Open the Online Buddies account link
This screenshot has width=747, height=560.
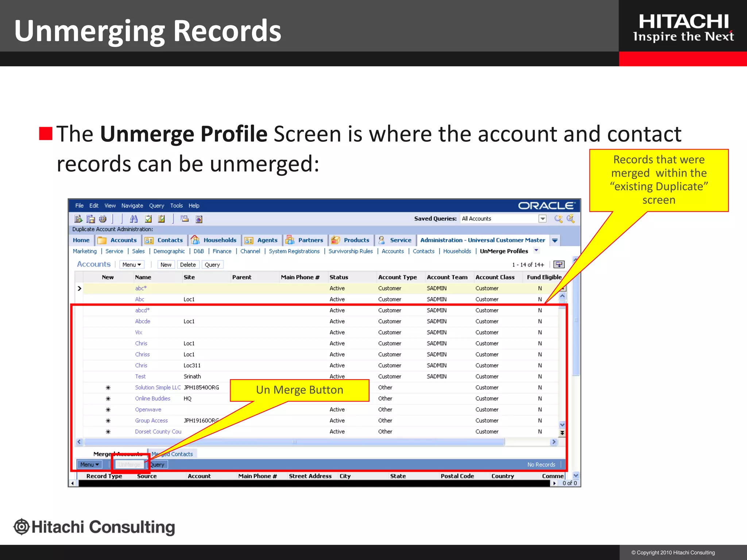coord(153,398)
